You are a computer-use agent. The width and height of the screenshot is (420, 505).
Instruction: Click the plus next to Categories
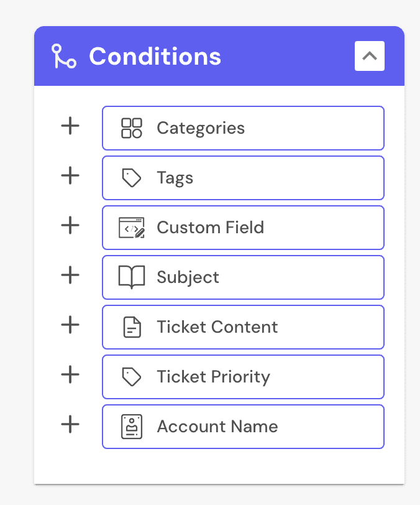point(70,126)
